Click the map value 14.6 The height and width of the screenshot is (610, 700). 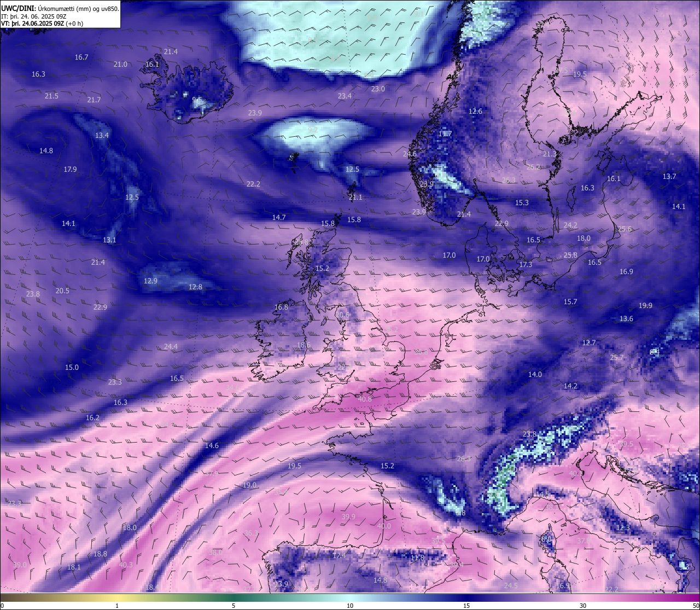tap(212, 446)
